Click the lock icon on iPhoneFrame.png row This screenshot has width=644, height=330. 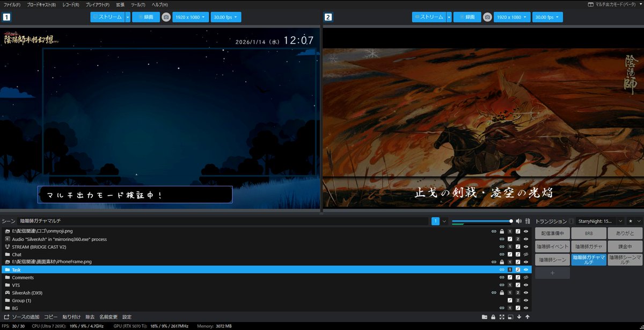(502, 262)
